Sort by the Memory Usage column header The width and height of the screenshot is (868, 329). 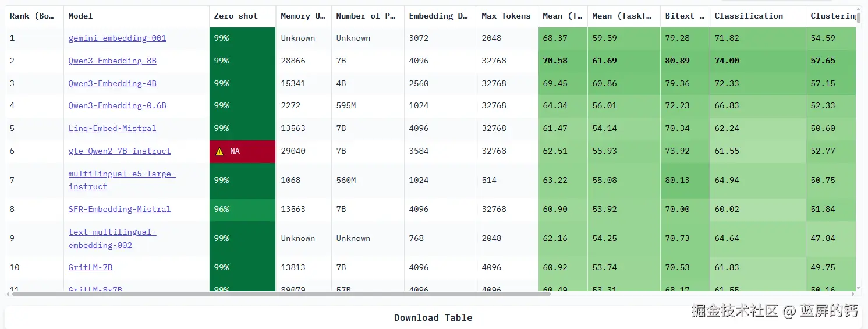click(x=303, y=16)
